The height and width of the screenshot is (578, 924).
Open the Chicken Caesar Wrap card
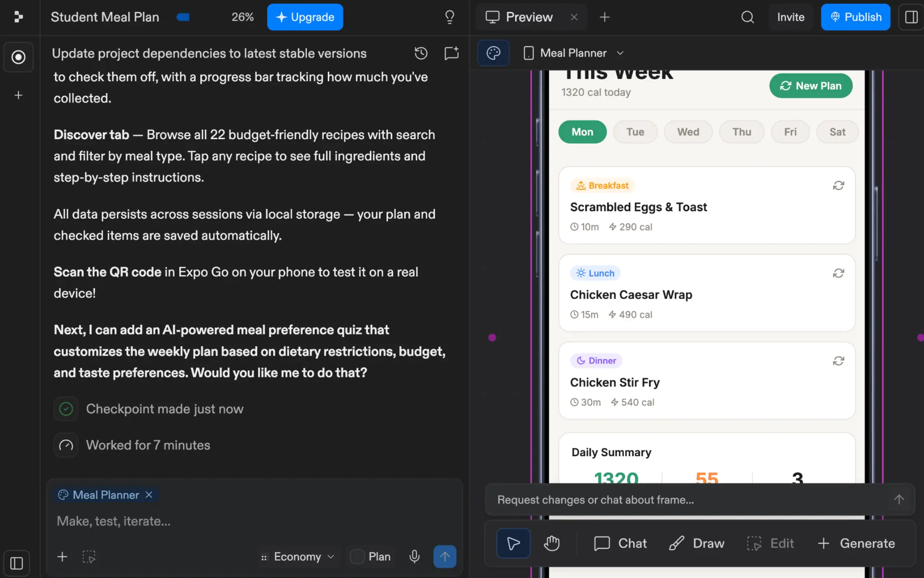707,293
